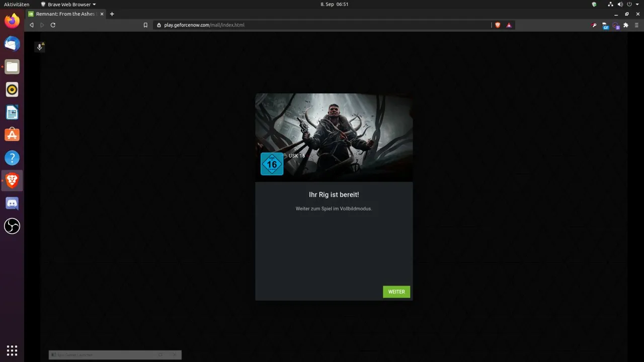Click the power tray icon

coord(629,4)
